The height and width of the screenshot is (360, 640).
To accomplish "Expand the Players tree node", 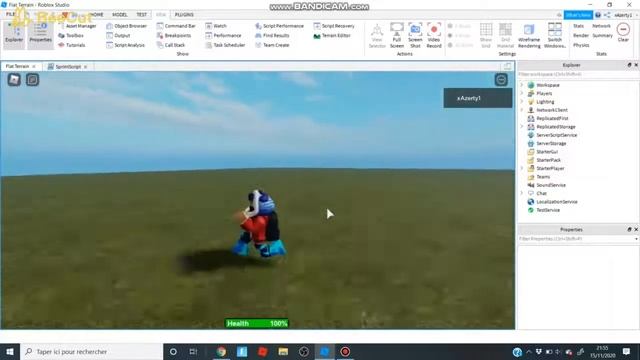I will 522,93.
